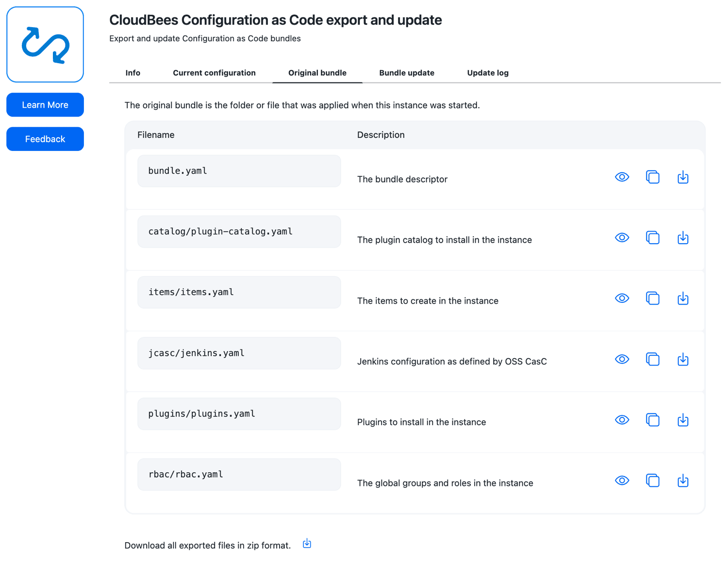Copy plugins/plugins.yaml content

(x=653, y=420)
